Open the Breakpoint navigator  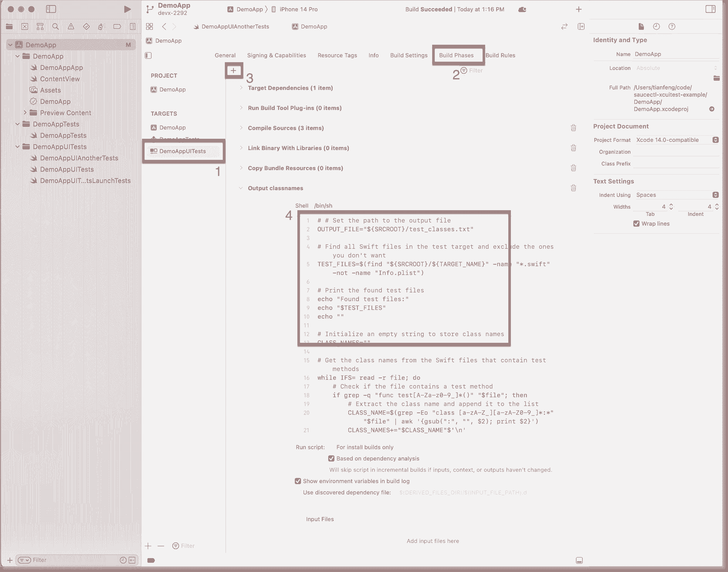[117, 26]
